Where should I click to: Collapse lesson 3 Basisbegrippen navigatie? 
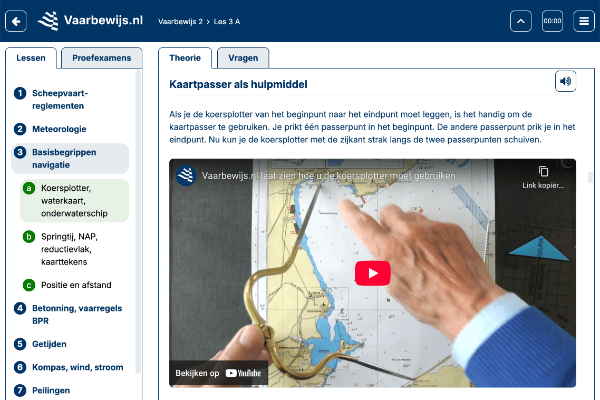click(70, 158)
